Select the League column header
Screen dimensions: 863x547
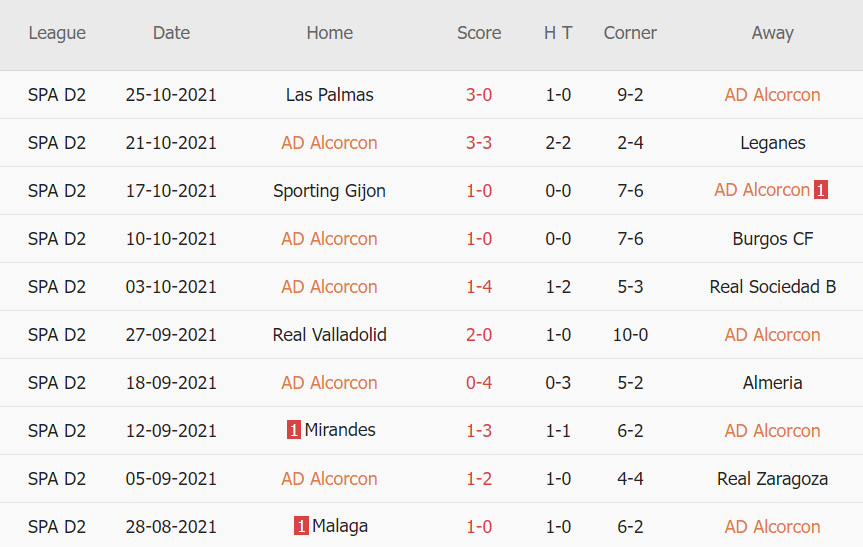57,33
